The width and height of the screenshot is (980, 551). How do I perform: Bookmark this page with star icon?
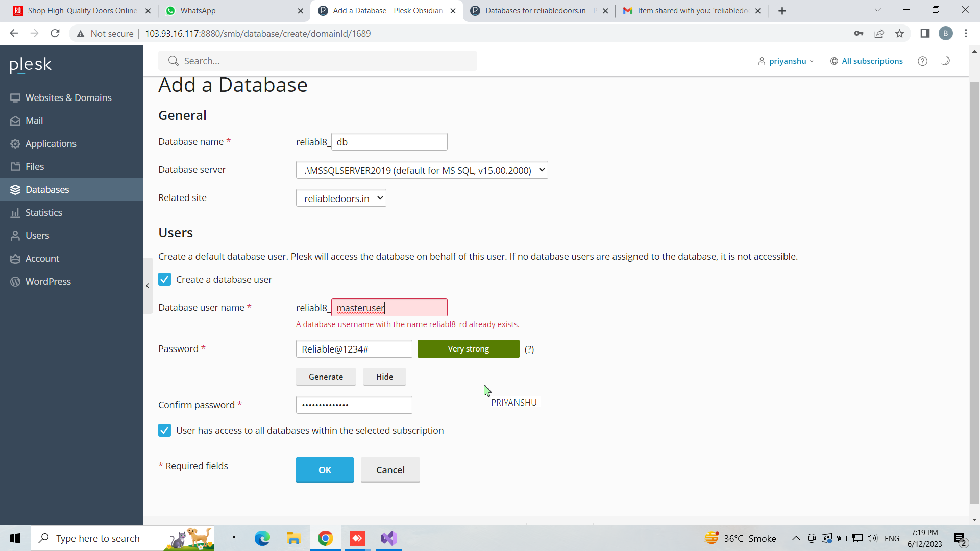[899, 34]
